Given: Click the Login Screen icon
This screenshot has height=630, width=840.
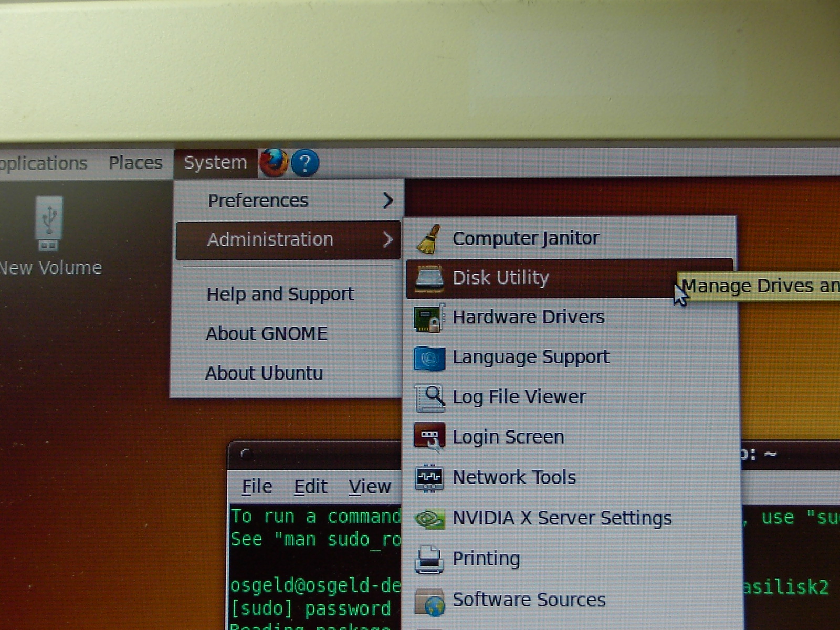Looking at the screenshot, I should tap(429, 437).
